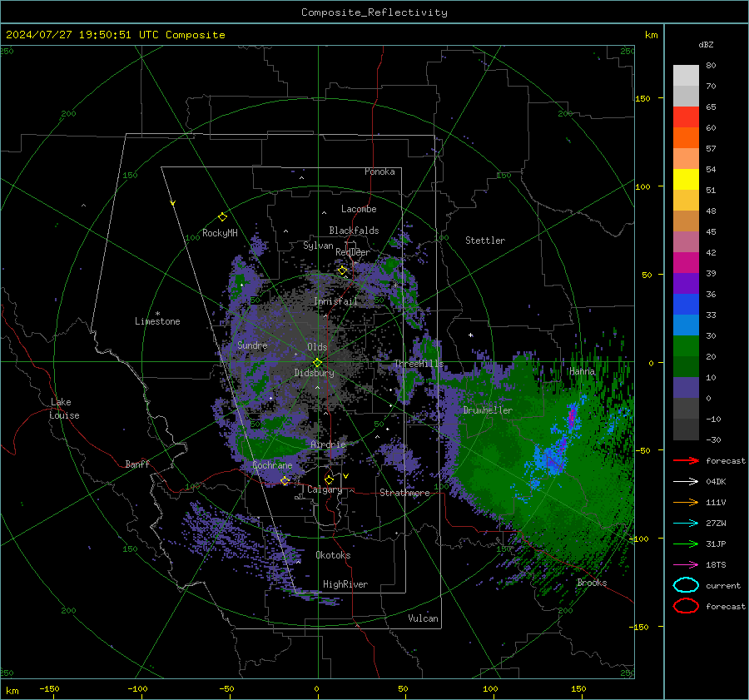Select the light blue 33-30 dBZ swatch
749x700 pixels.
686,325
